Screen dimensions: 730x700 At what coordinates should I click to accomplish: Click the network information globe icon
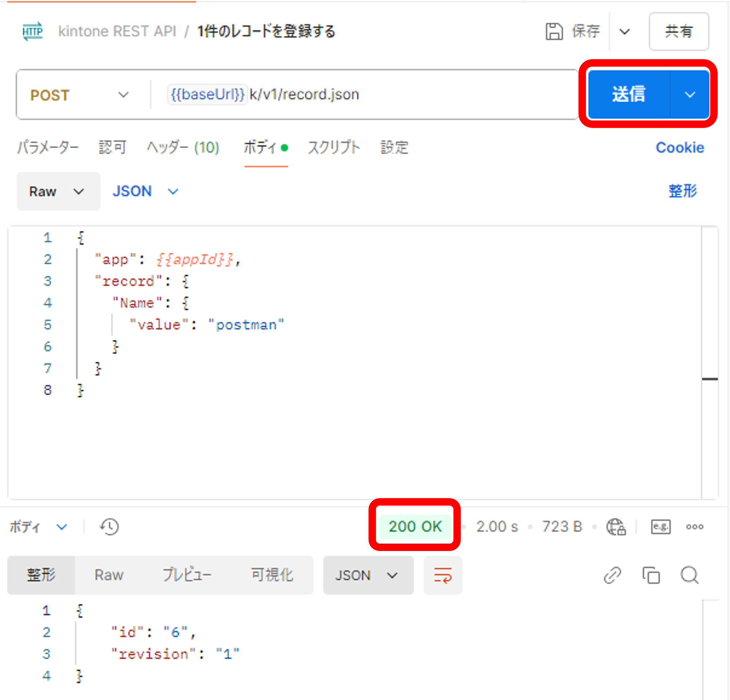click(615, 526)
